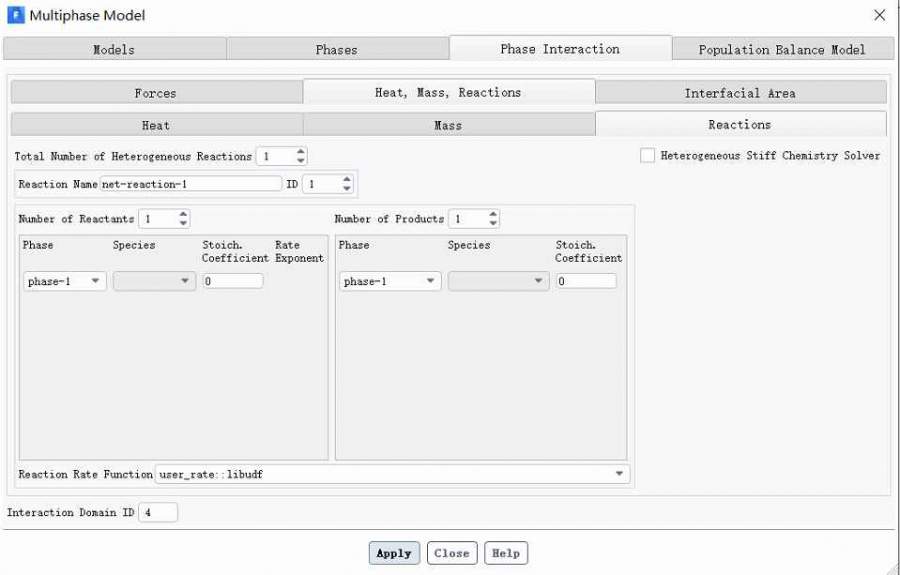Open the product Species dropdown

[x=498, y=281]
